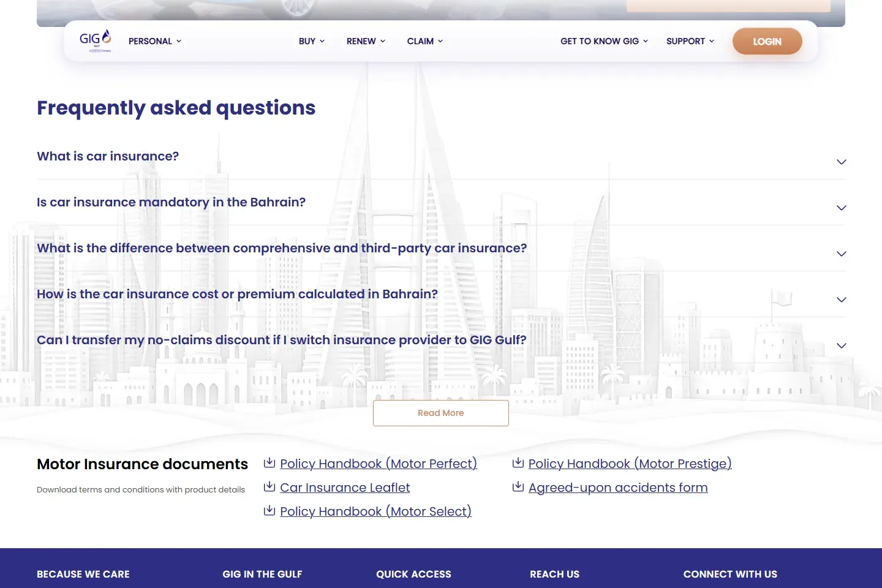Click the GIG logo in the navbar
Image resolution: width=882 pixels, height=588 pixels.
click(96, 41)
